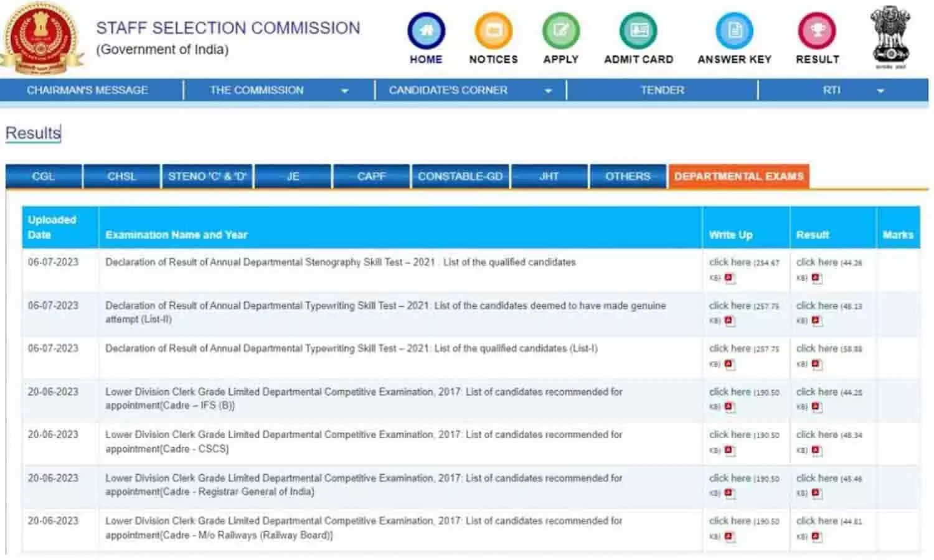Click the SSC logo emblem
Viewport: 934px width, 560px height.
42,39
